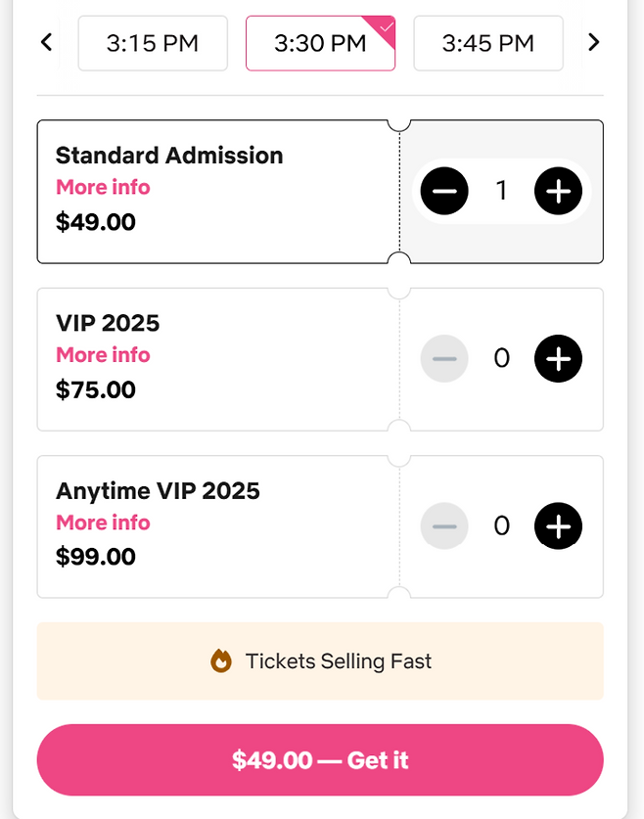Open More info for Anytime VIP 2025
The height and width of the screenshot is (819, 644).
pyautogui.click(x=103, y=523)
